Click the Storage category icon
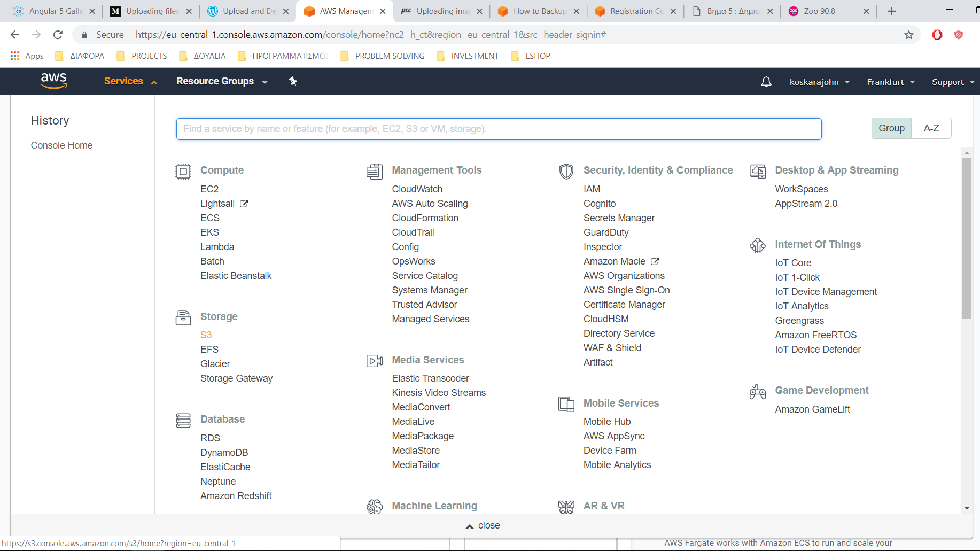Image resolution: width=980 pixels, height=551 pixels. point(183,317)
